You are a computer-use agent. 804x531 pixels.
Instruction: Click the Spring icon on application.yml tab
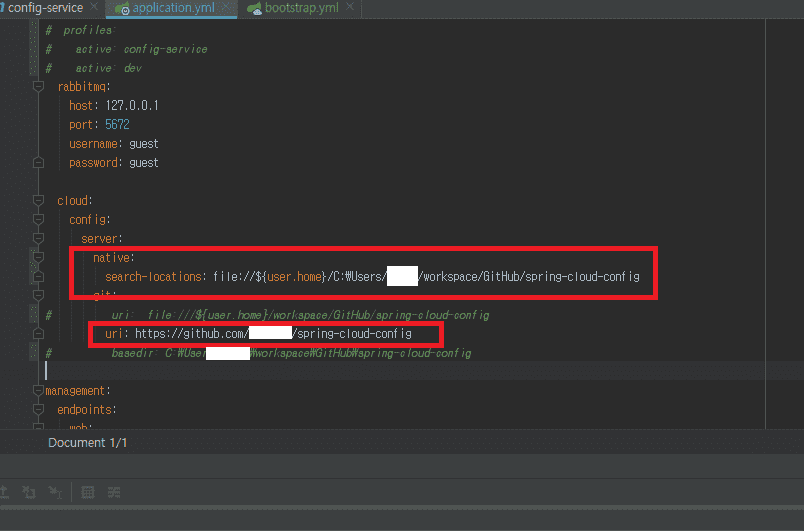pos(122,8)
